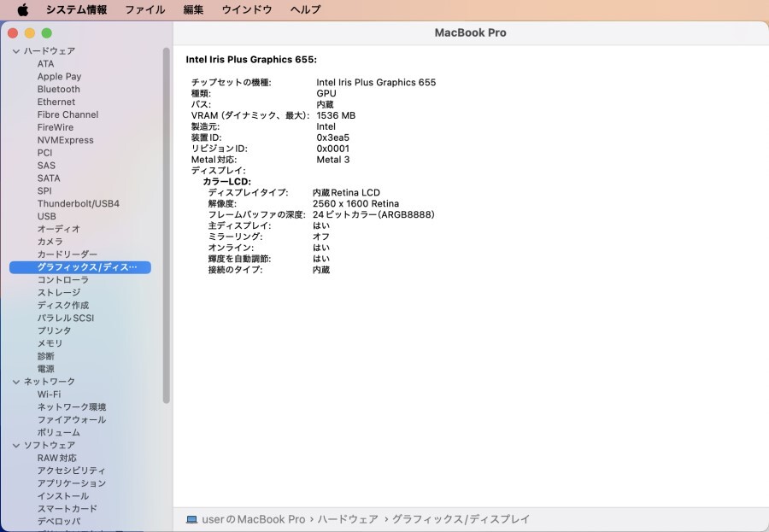Select 診断 in the sidebar
The image size is (769, 532).
[45, 356]
